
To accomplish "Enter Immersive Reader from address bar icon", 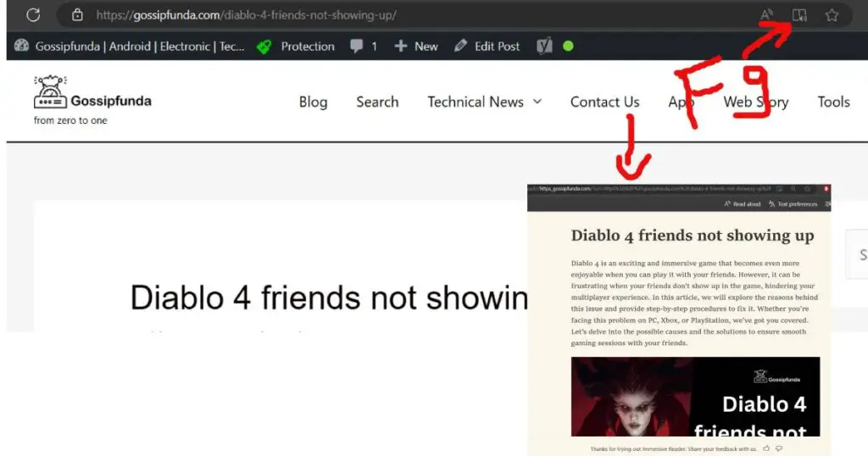I will 799,15.
